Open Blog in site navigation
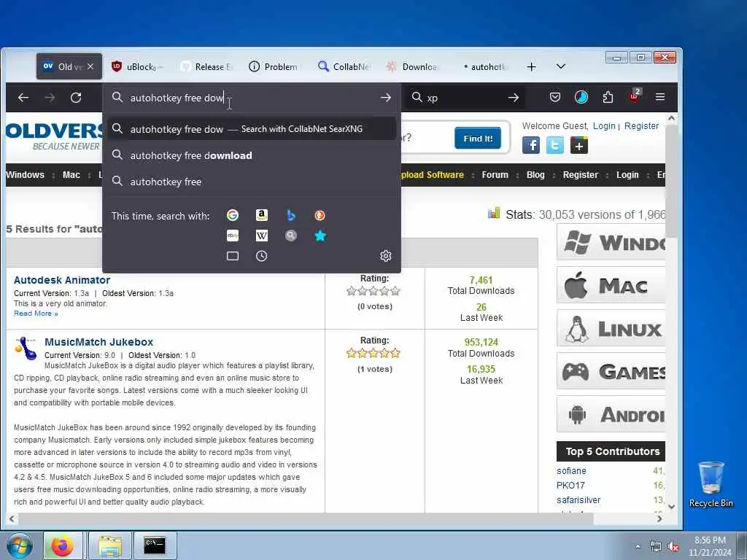Image resolution: width=747 pixels, height=560 pixels. (535, 175)
